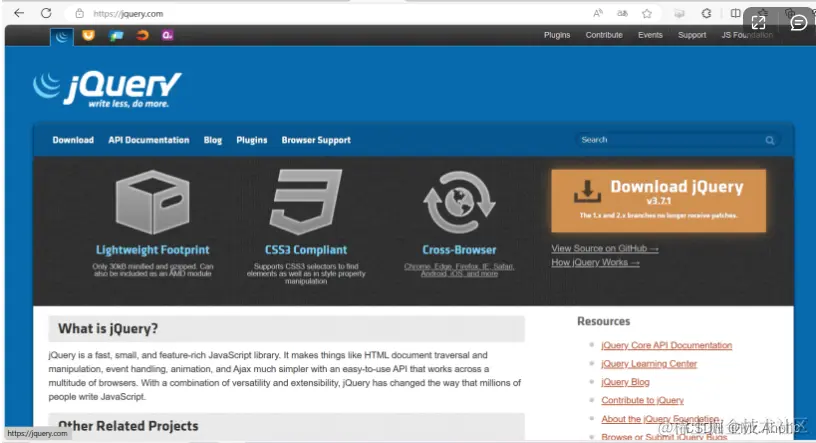Open jQuery Core API Documentation link
The width and height of the screenshot is (816, 443).
tap(667, 345)
